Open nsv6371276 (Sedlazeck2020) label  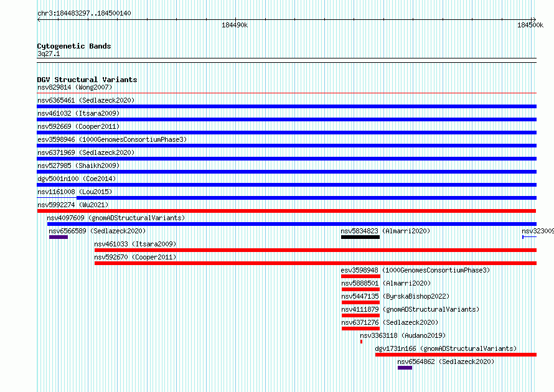(389, 322)
